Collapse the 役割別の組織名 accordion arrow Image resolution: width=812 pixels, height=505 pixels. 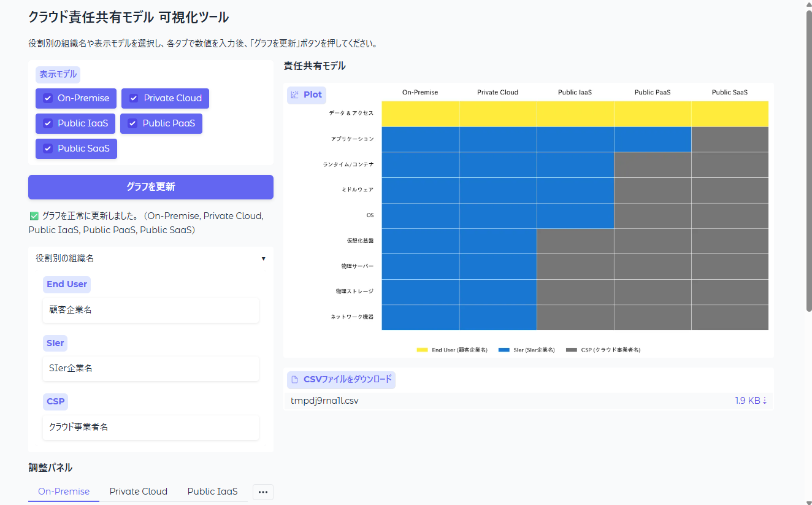click(264, 258)
